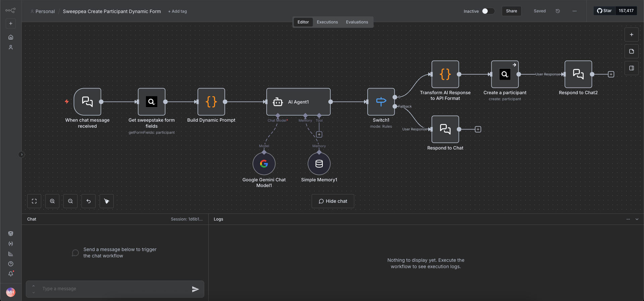
Task: Open the MH user avatar menu
Action: (x=11, y=292)
